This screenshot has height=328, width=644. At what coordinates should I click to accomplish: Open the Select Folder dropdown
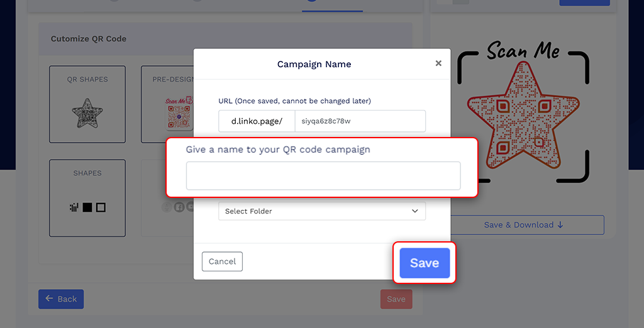tap(321, 211)
